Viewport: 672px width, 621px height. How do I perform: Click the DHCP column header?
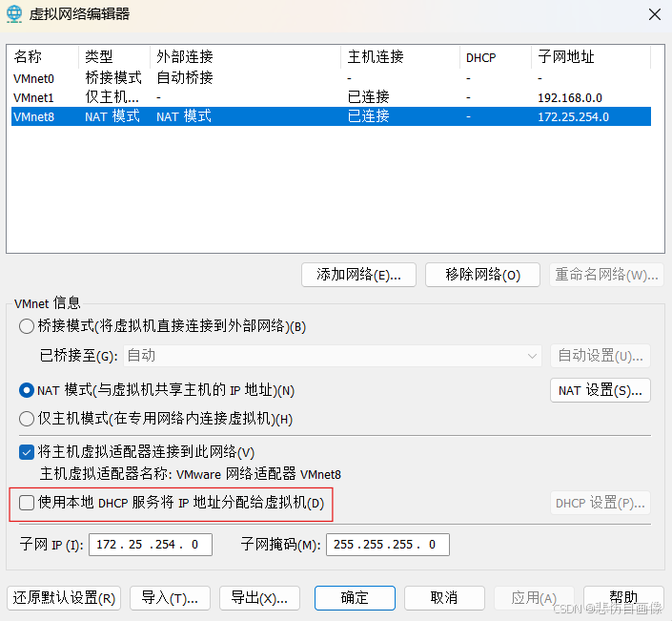click(x=496, y=56)
